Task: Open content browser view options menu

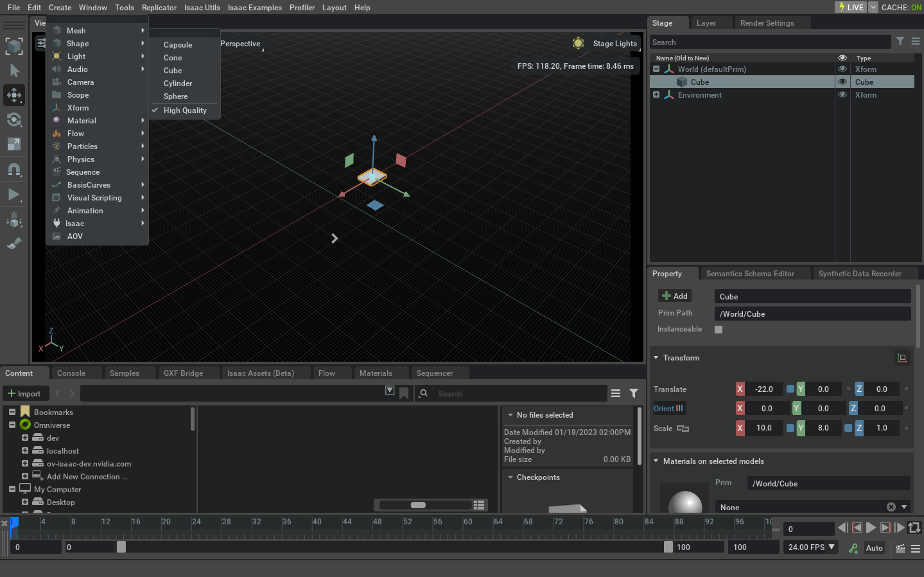Action: pyautogui.click(x=616, y=393)
